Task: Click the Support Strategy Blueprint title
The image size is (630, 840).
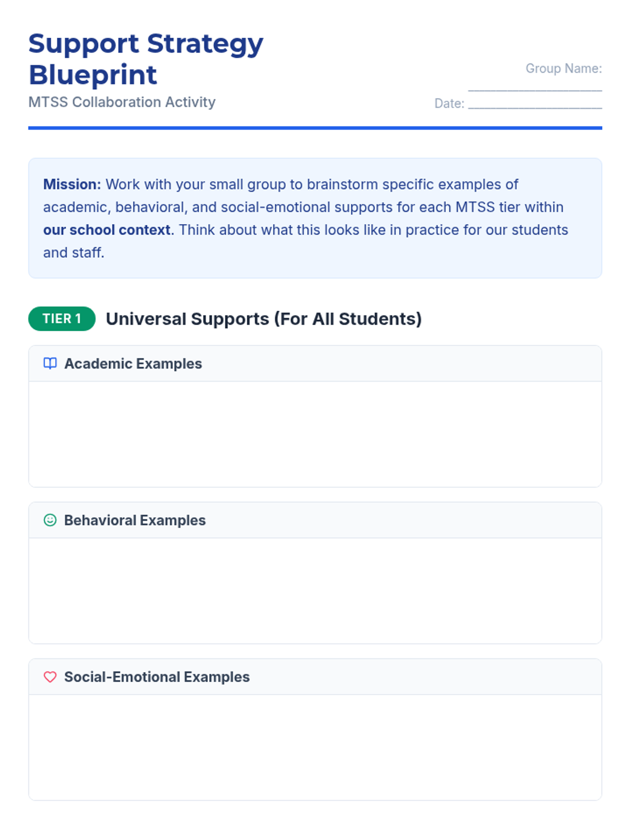Action: click(145, 59)
